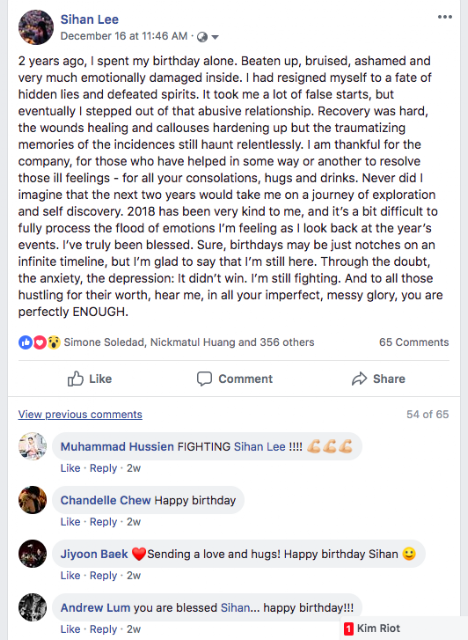
Task: Click the red heart reaction icon
Action: point(40,342)
